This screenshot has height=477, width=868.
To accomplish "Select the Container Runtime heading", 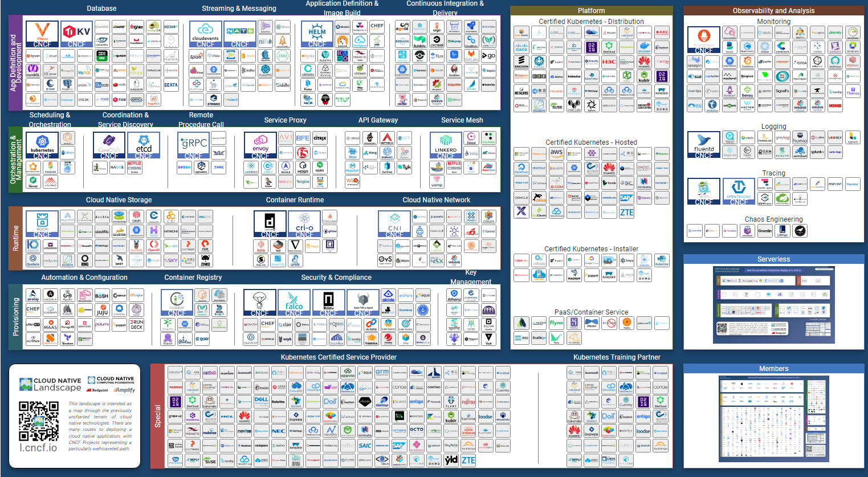I will pyautogui.click(x=295, y=200).
